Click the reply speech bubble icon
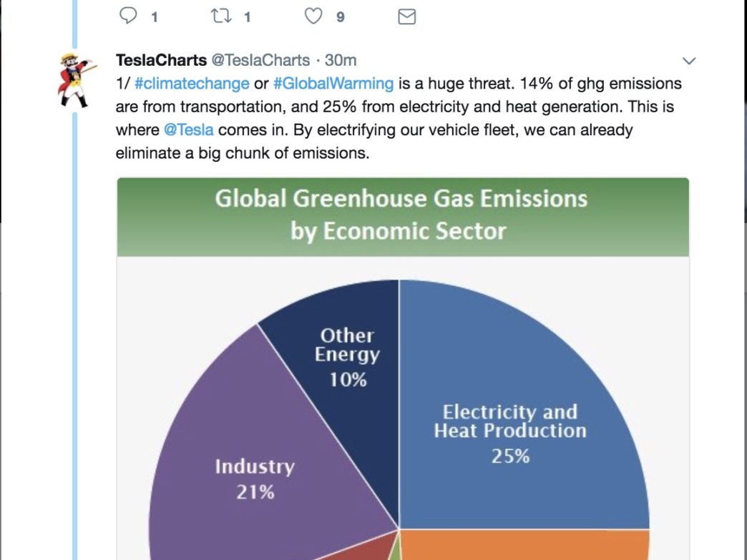Screen dimensions: 747x560 (x=127, y=16)
